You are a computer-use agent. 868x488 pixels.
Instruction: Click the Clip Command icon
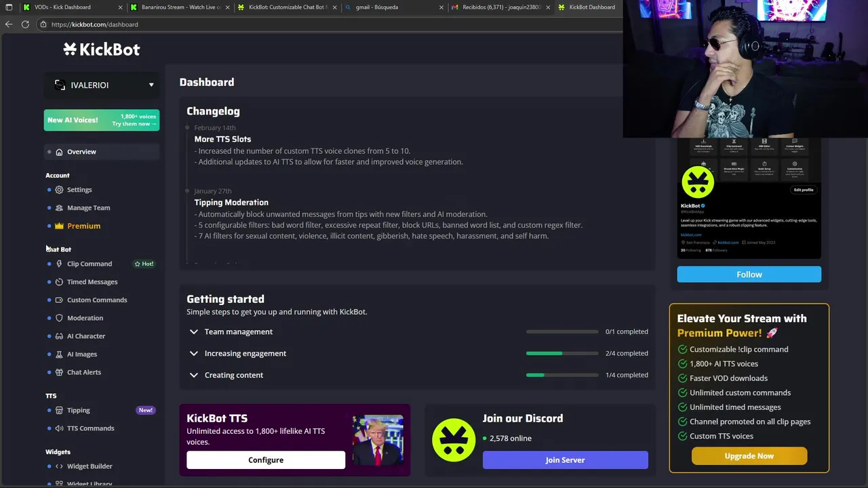coord(59,264)
